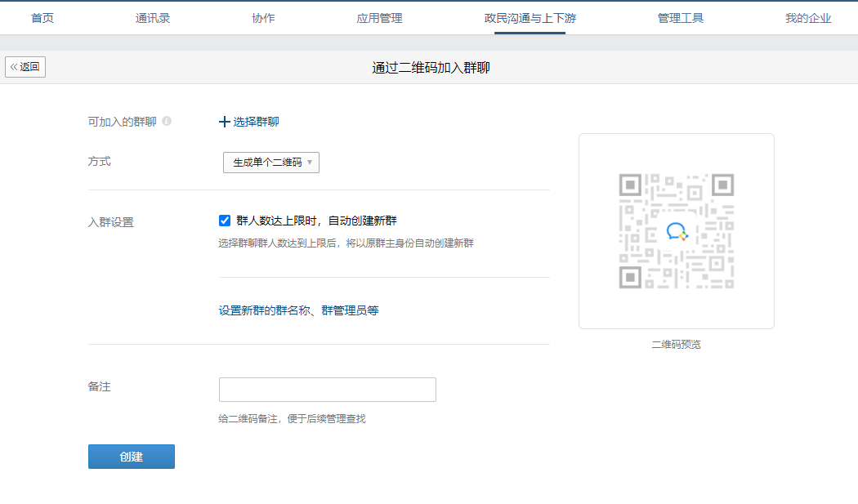Click the 二维码预览 caption text
The width and height of the screenshot is (858, 504).
pyautogui.click(x=677, y=344)
